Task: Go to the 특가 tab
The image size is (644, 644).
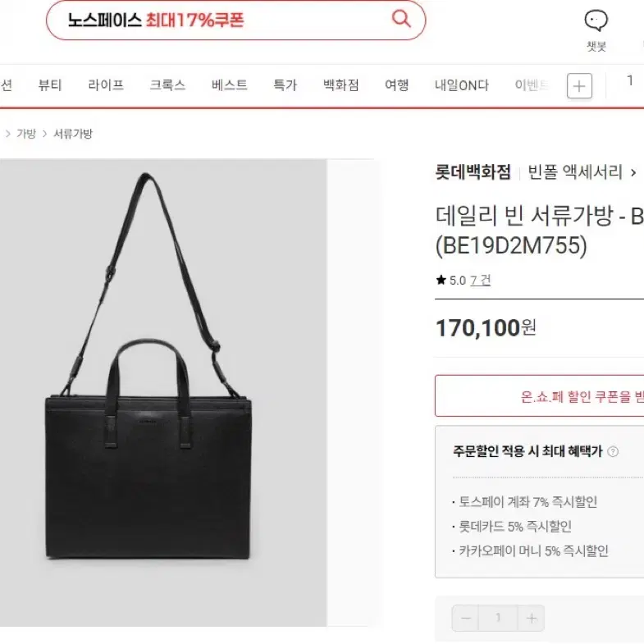Action: pyautogui.click(x=285, y=85)
